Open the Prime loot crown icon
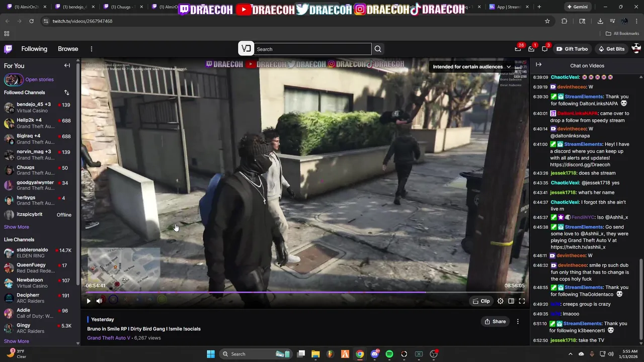This screenshot has height=362, width=644. pyautogui.click(x=518, y=49)
